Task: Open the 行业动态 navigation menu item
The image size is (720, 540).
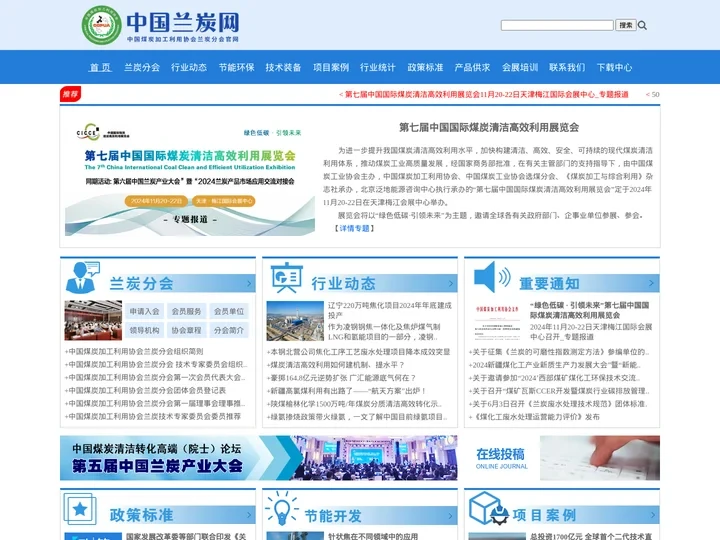Action: click(189, 68)
